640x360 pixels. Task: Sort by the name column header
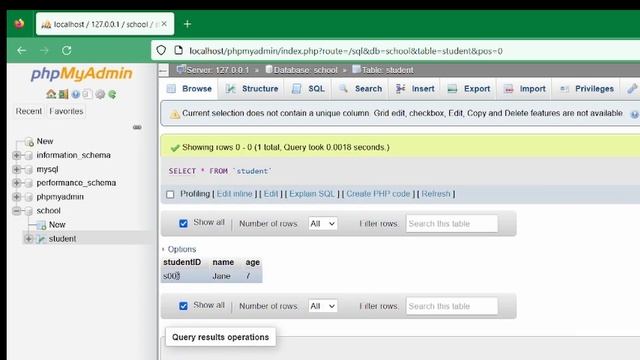223,262
